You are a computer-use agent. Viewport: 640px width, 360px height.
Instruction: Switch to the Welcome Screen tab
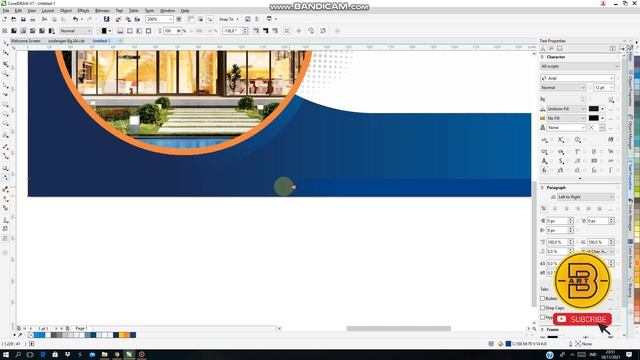coord(25,41)
